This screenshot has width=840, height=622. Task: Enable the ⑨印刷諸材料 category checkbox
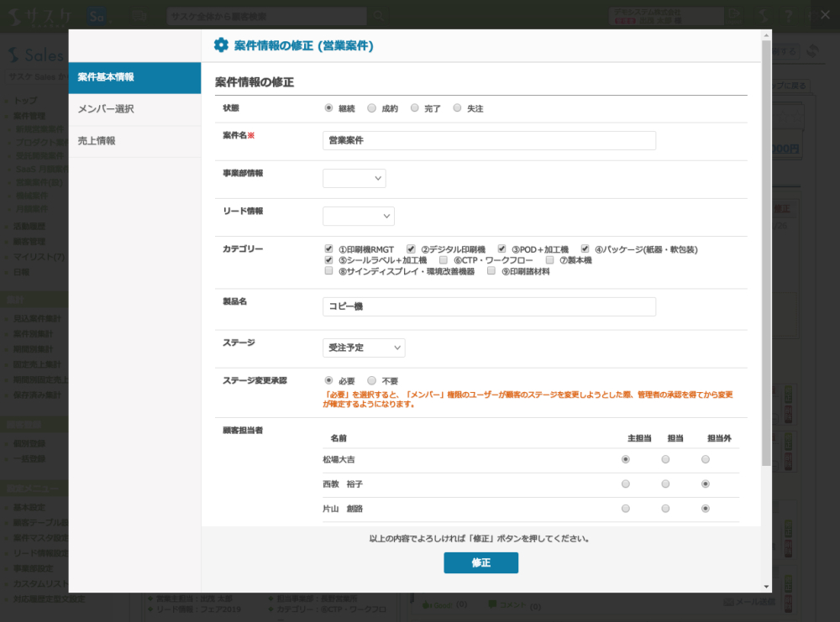(x=491, y=271)
